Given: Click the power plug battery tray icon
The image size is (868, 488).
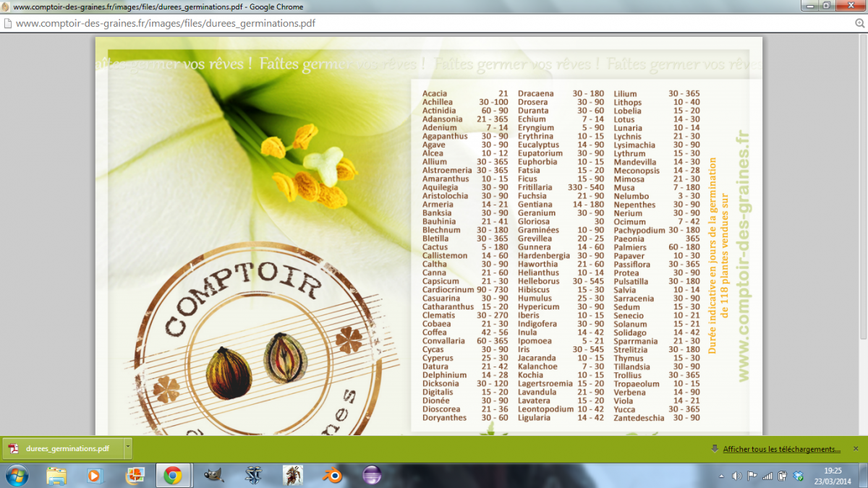Looking at the screenshot, I should pos(783,476).
